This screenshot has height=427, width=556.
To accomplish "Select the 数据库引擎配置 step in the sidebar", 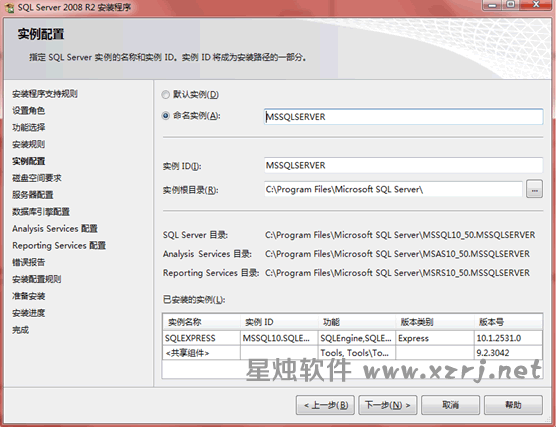I will tap(41, 212).
